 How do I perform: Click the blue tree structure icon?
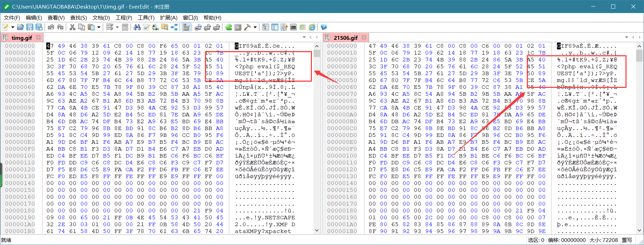point(174,27)
